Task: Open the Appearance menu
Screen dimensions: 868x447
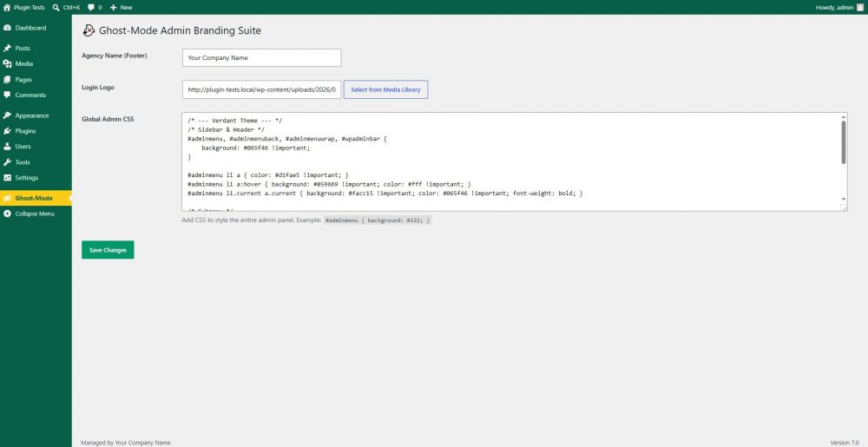Action: click(x=36, y=115)
